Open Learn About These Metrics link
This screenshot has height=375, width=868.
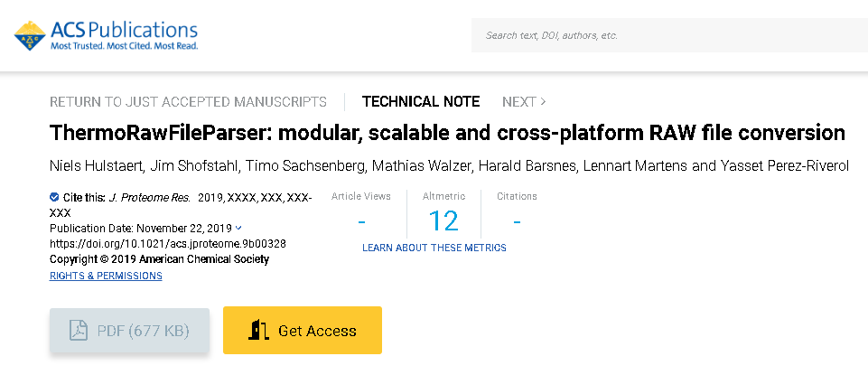pos(434,248)
